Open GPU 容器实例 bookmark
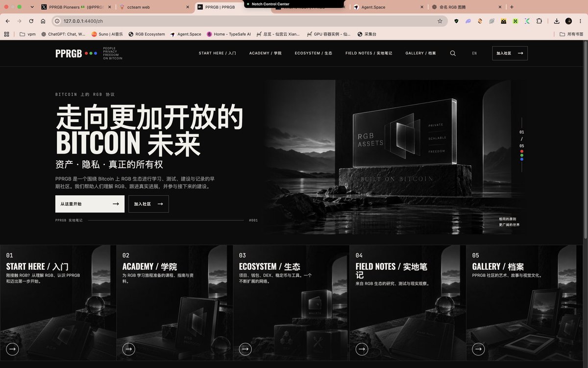This screenshot has height=368, width=588. coord(329,34)
